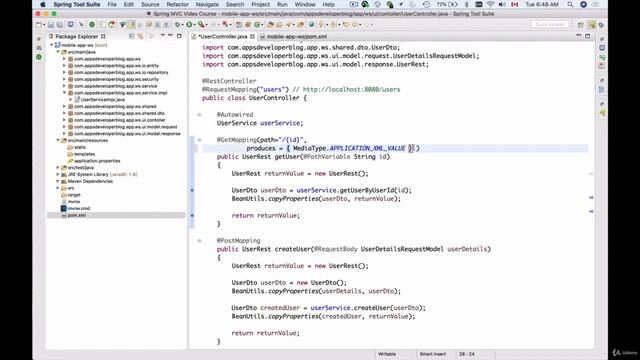This screenshot has width=640, height=360.
Task: Click the New file wizard toolbar icon
Action: 39,25
